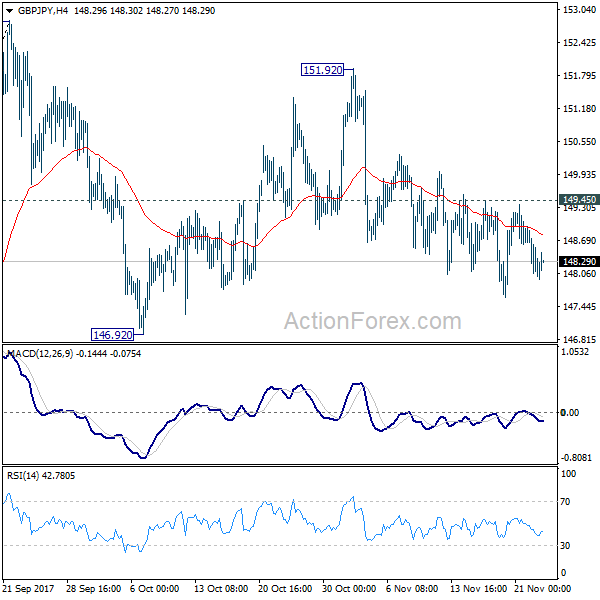Click the RSI 70 level label
600x600 pixels.
coord(565,502)
